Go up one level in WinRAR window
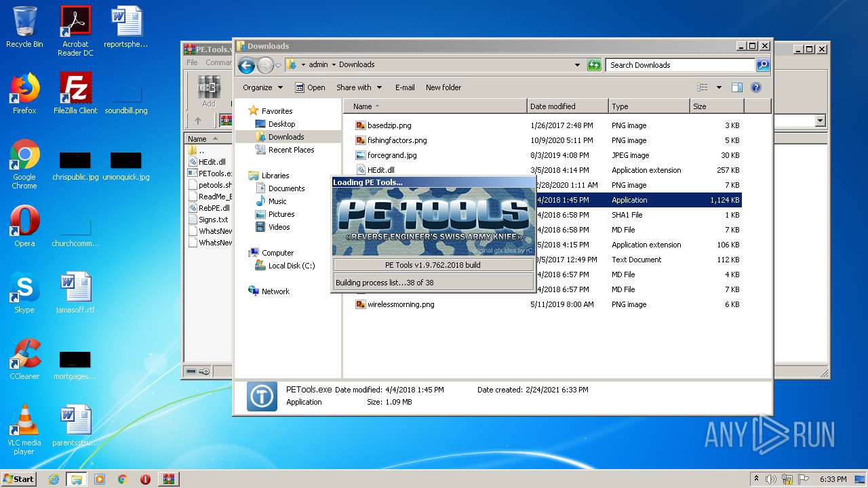 coord(198,121)
